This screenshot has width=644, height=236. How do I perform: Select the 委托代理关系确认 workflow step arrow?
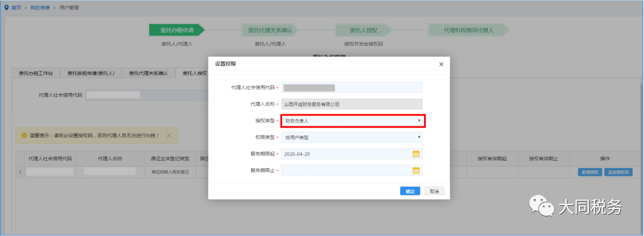270,30
